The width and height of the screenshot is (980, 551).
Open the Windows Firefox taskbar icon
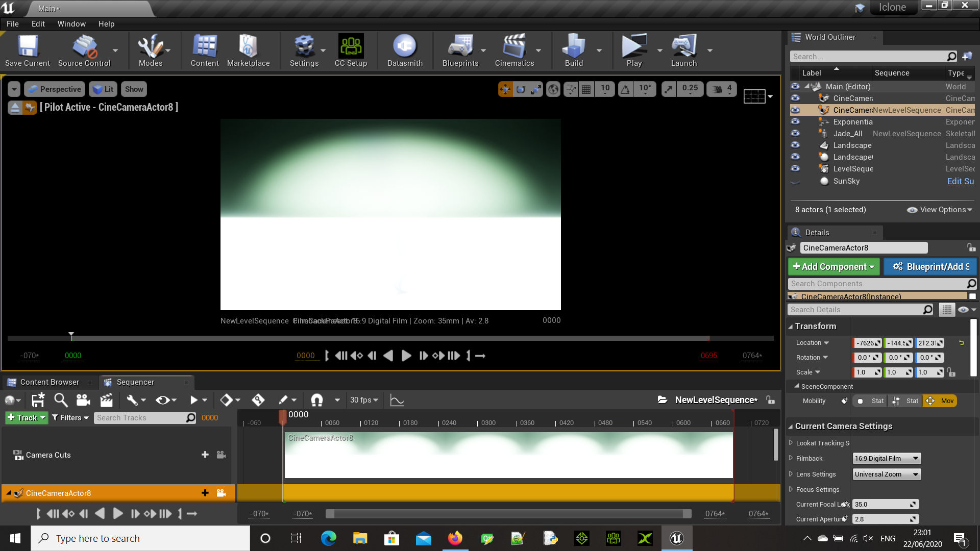[455, 538]
